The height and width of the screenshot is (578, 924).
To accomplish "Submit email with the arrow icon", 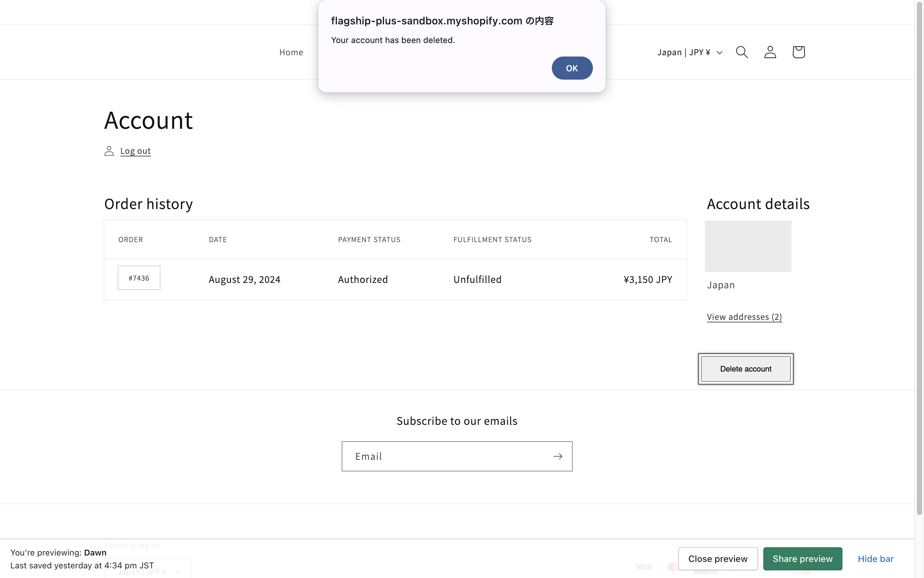I will pyautogui.click(x=558, y=456).
